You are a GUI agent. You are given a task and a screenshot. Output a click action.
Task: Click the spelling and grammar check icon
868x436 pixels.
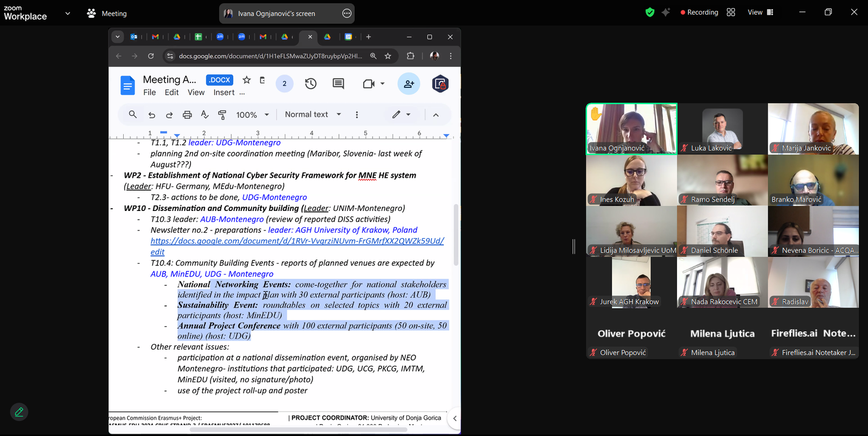click(205, 115)
